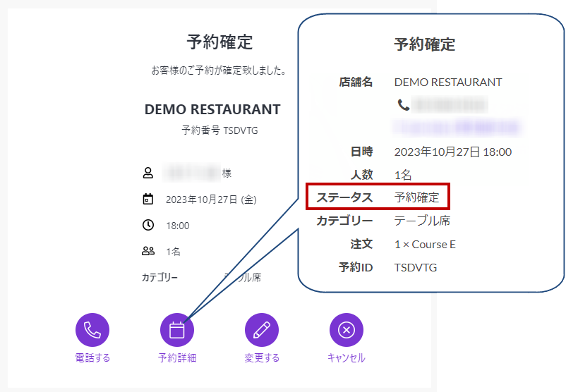
Task: Click the order text 1 × Course E
Action: pos(425,244)
